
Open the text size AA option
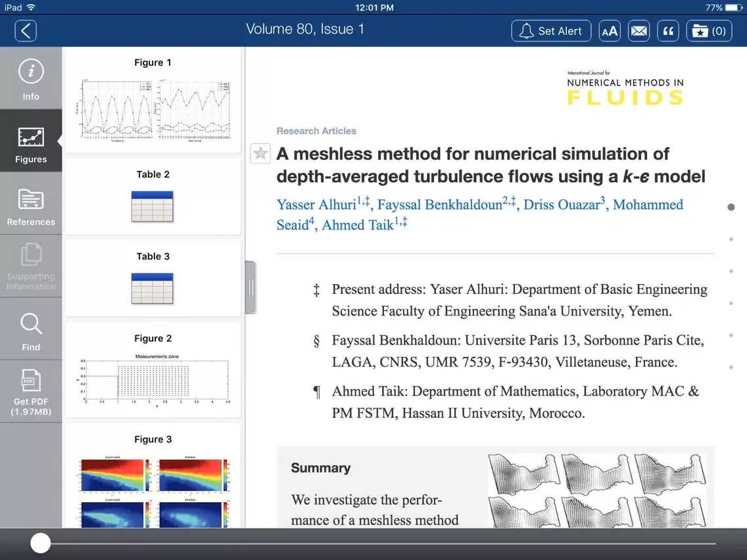pos(610,31)
